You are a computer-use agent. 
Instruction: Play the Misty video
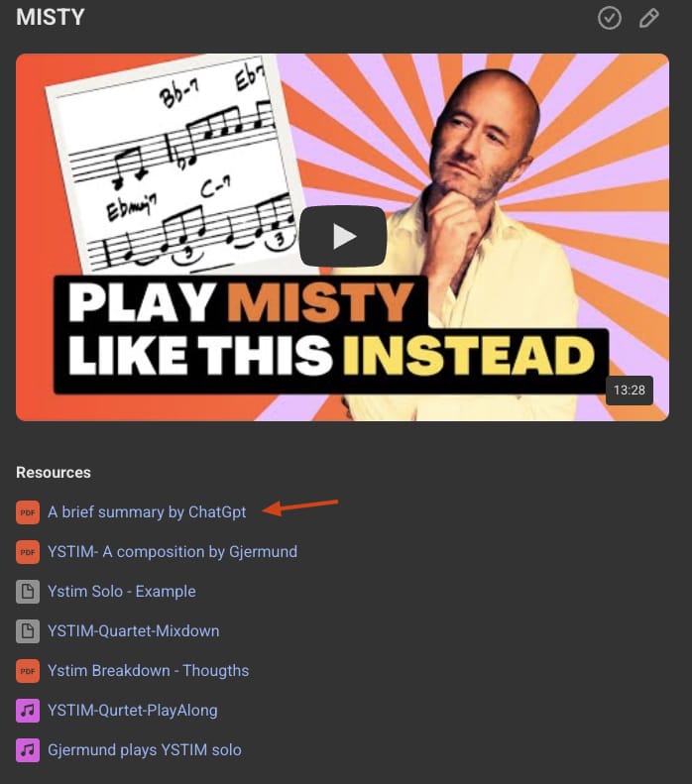point(343,236)
